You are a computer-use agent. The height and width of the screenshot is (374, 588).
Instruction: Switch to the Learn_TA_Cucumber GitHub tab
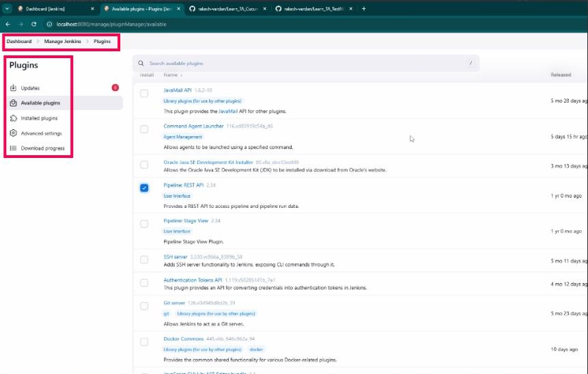tap(227, 9)
